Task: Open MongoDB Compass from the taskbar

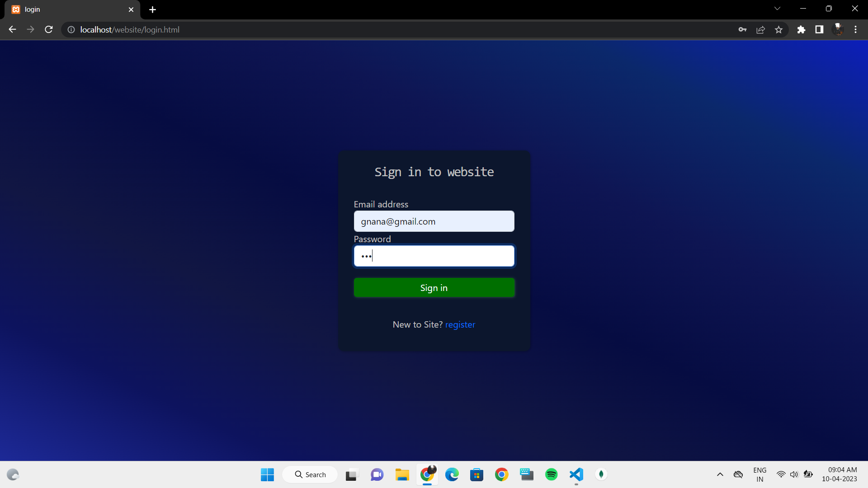Action: point(601,474)
